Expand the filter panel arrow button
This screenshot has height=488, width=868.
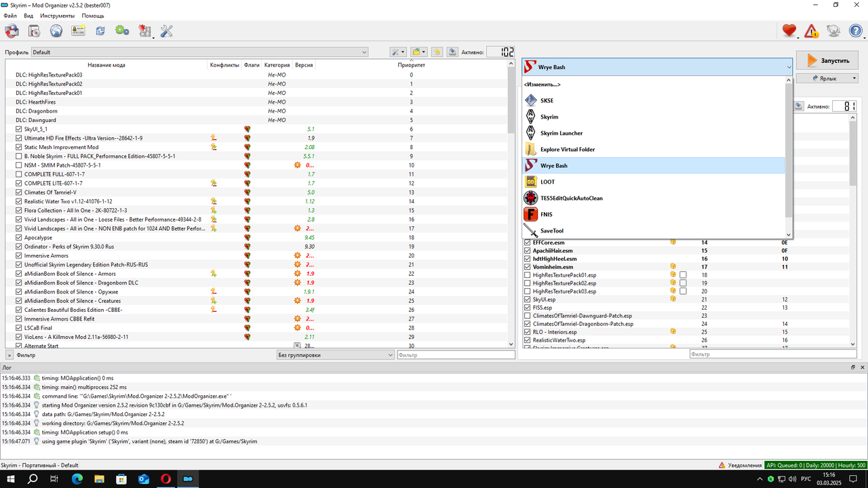point(9,354)
